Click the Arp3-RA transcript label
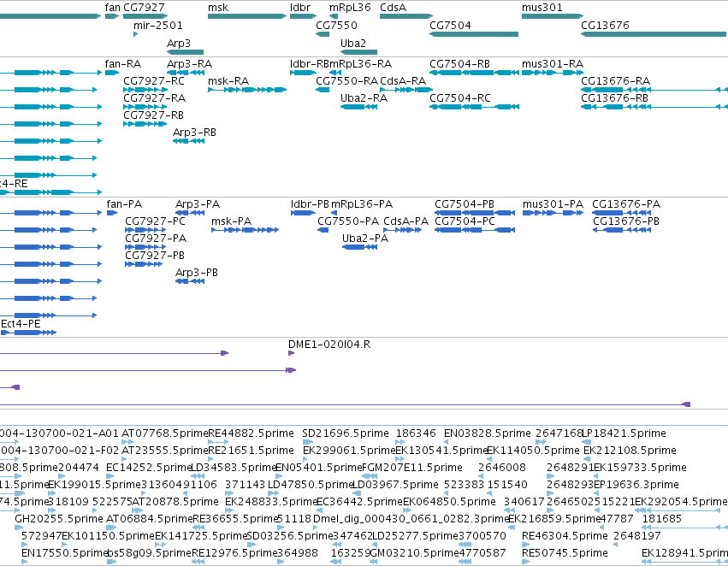 (189, 63)
